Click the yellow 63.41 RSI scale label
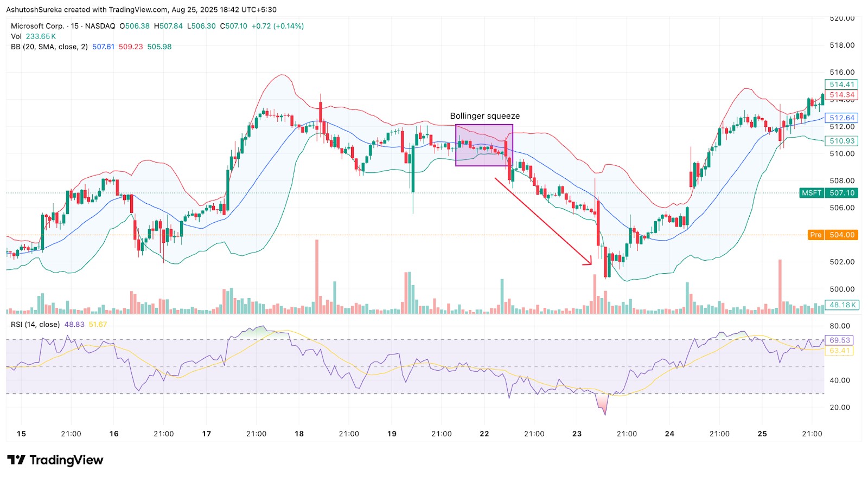 pos(839,351)
